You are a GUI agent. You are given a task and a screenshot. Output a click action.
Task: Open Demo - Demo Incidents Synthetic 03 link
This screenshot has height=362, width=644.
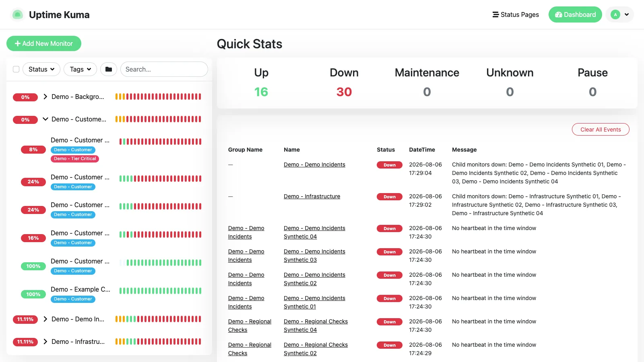(314, 256)
